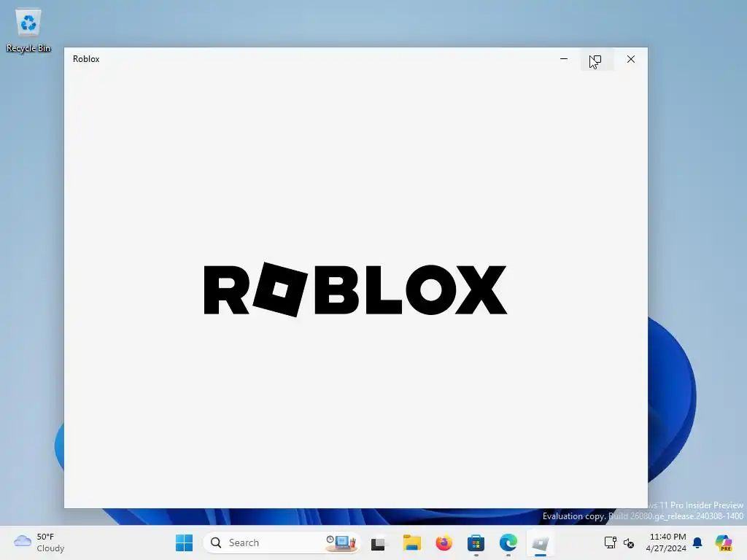
Task: Open the network status tray icon
Action: click(x=611, y=542)
